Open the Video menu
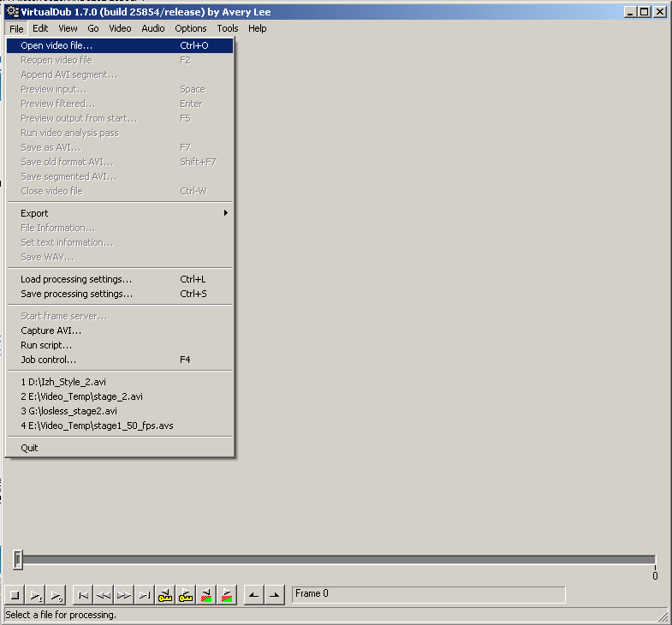 coord(120,28)
